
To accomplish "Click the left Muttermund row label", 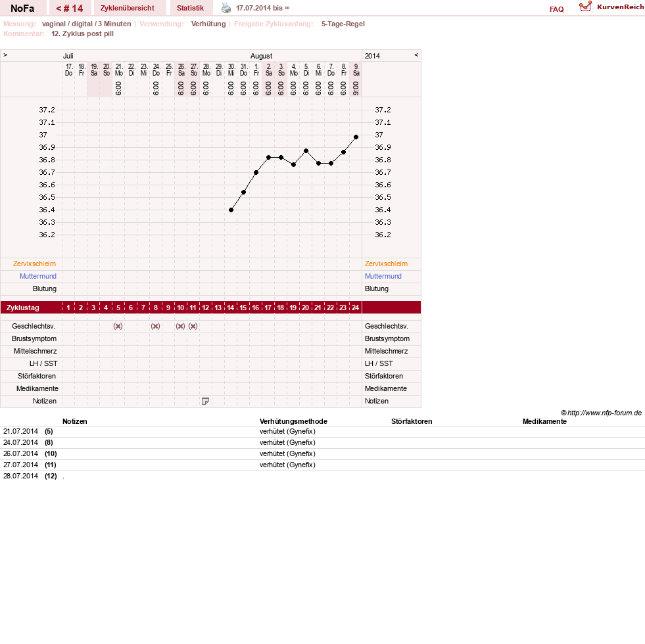I will pyautogui.click(x=38, y=276).
